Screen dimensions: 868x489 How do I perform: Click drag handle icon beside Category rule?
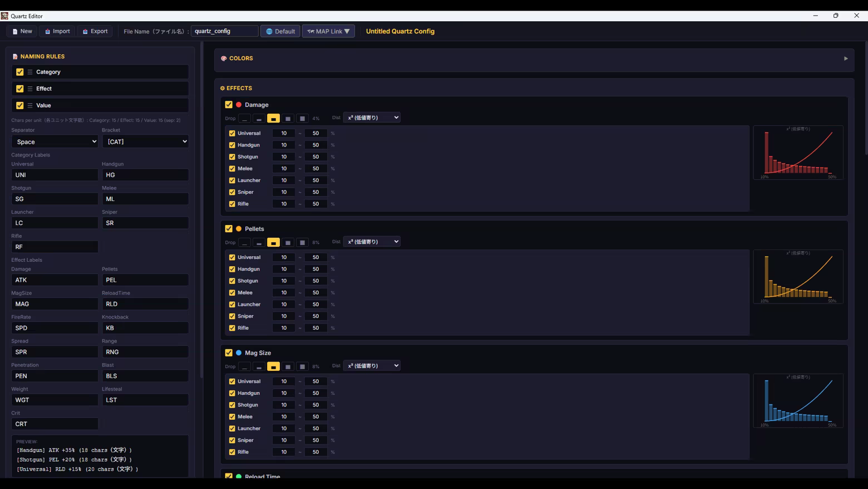point(30,72)
